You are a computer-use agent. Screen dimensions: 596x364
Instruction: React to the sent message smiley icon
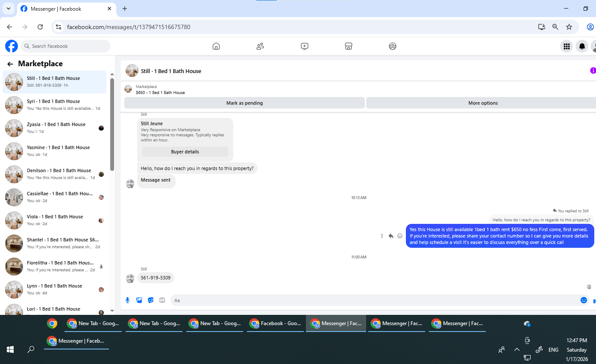click(400, 236)
